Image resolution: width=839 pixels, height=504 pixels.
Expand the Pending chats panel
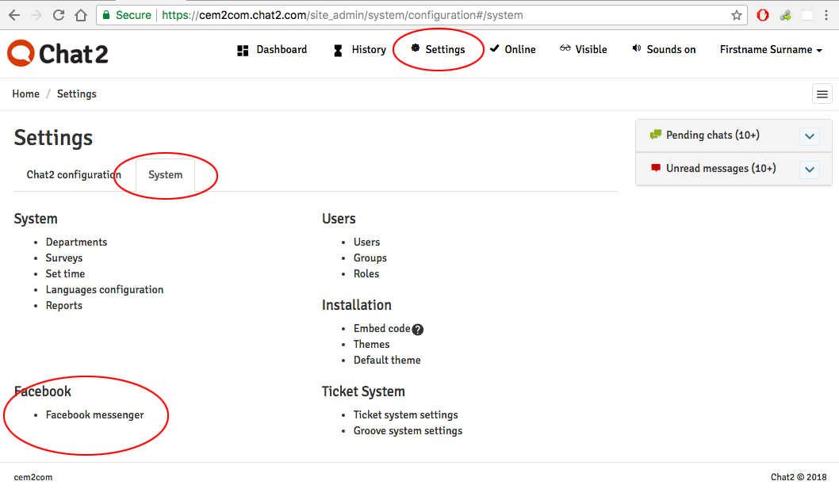click(x=810, y=136)
